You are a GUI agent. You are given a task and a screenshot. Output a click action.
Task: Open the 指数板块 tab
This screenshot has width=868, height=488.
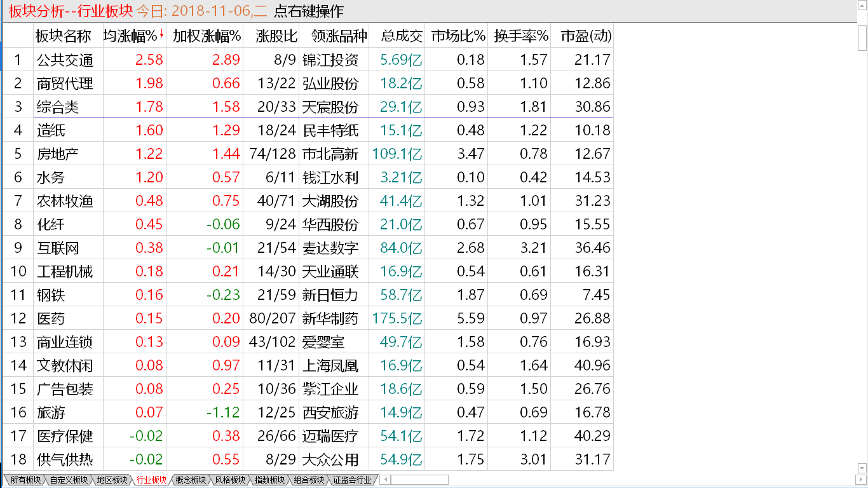pyautogui.click(x=270, y=480)
